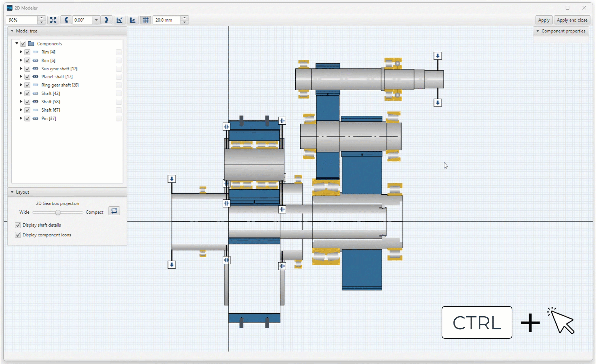Select Shaft [58] in the model tree
Screen dimensions: 596x364
point(51,102)
